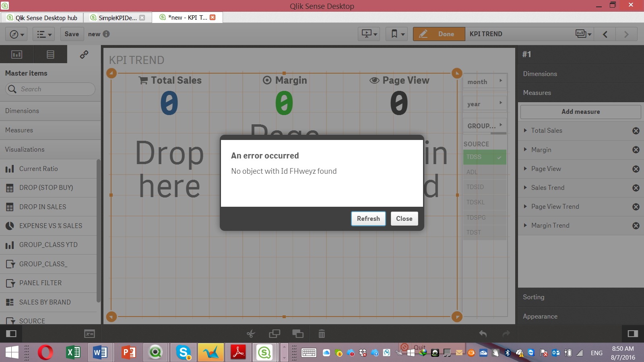Paste object on the sheet

click(298, 333)
